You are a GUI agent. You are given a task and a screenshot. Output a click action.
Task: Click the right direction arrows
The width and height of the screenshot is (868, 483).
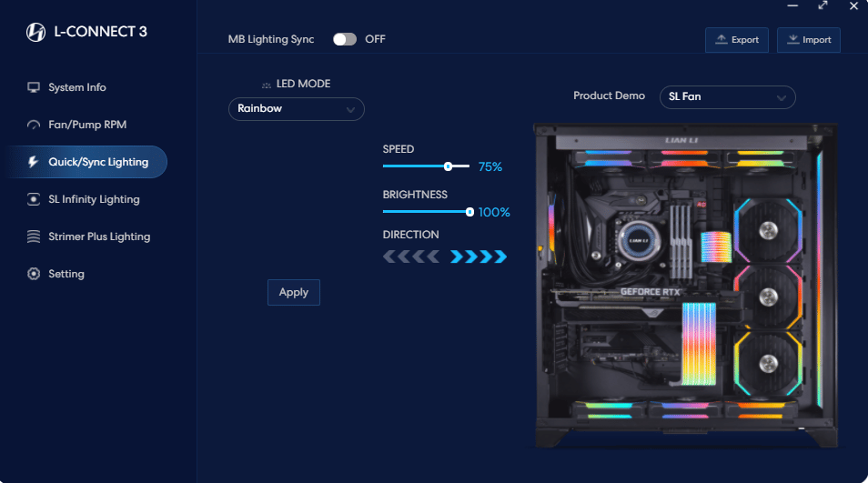pos(479,257)
